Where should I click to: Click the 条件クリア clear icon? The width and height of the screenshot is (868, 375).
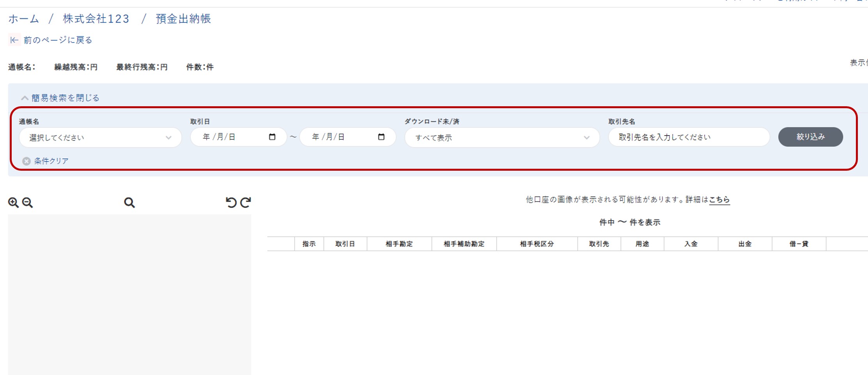coord(26,161)
